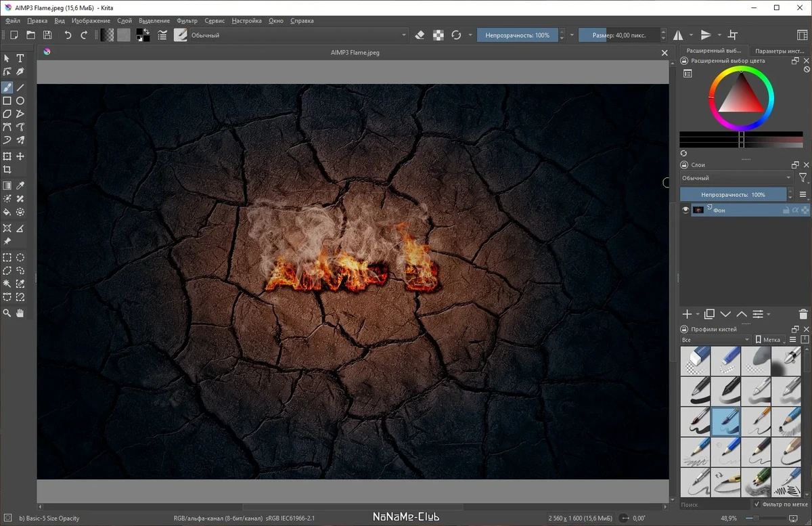Select the Line tool
Screen dimensions: 812x526
coord(20,87)
